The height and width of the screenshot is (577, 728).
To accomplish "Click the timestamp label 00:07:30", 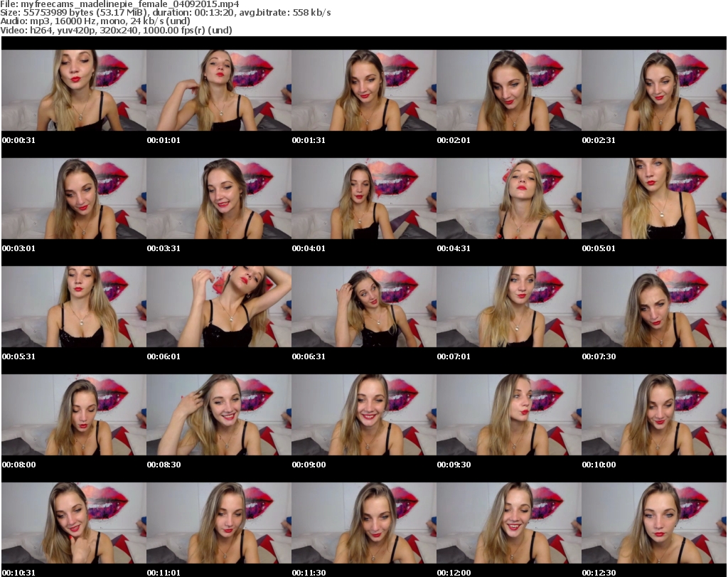I will [x=599, y=356].
